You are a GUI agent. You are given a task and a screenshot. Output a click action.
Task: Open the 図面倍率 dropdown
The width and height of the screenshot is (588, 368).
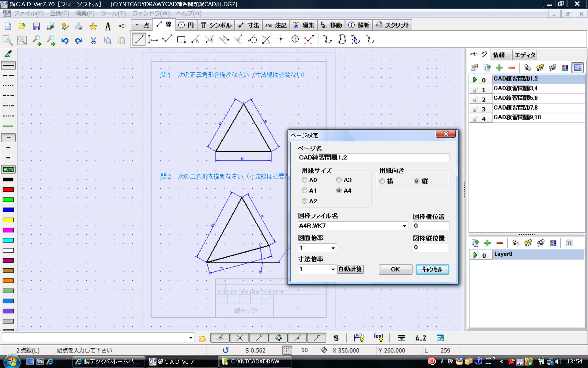pyautogui.click(x=333, y=248)
